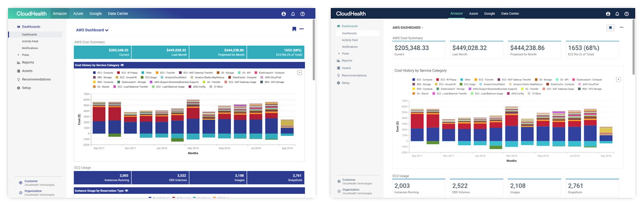Click Customer people icon in dark-header sidebar
Viewport: 644px width, 207px height.
point(339,182)
